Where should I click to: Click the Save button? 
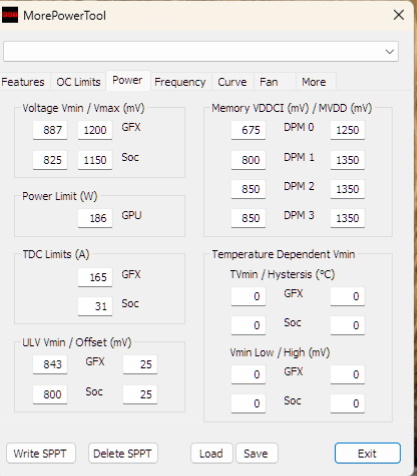[256, 453]
